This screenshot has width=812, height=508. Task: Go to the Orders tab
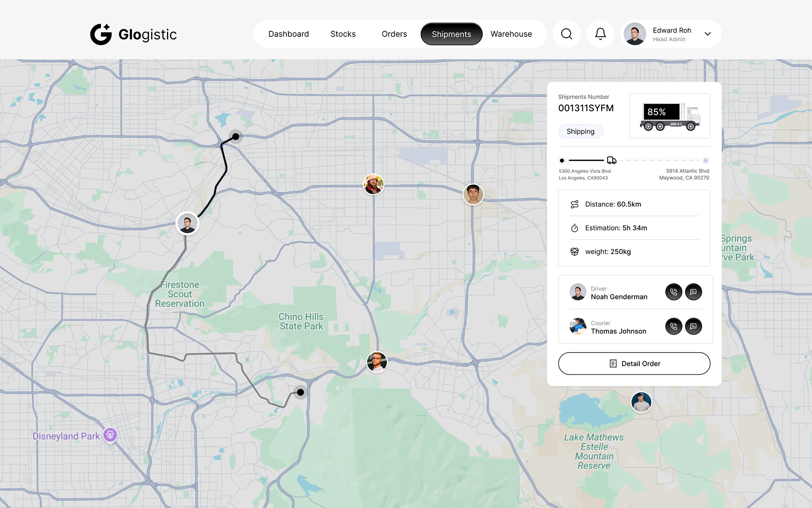[394, 34]
